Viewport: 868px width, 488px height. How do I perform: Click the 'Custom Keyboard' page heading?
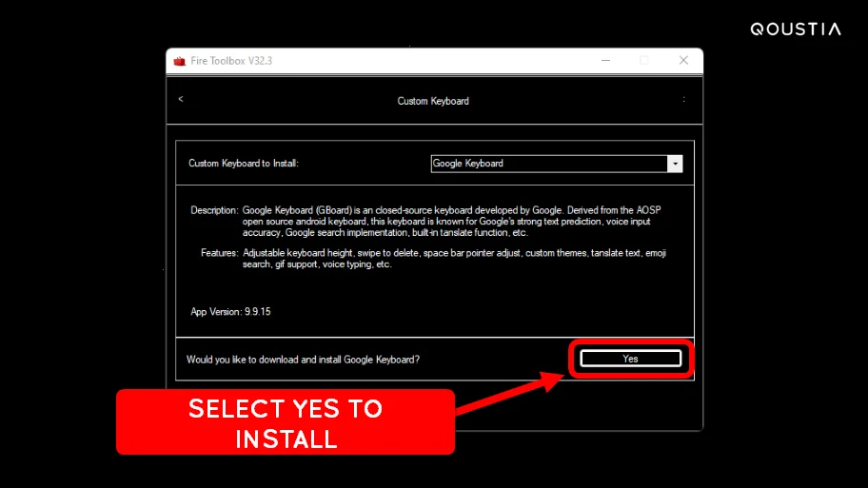tap(433, 101)
